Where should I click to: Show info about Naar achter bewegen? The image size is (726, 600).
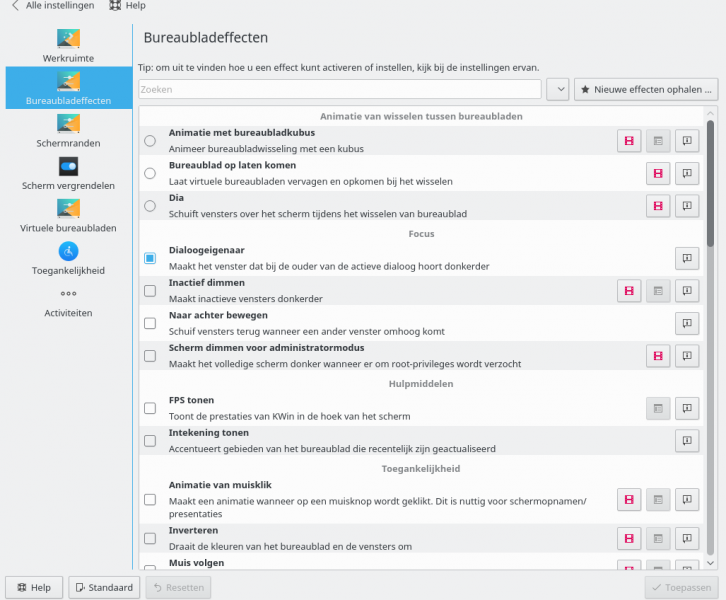pyautogui.click(x=687, y=323)
